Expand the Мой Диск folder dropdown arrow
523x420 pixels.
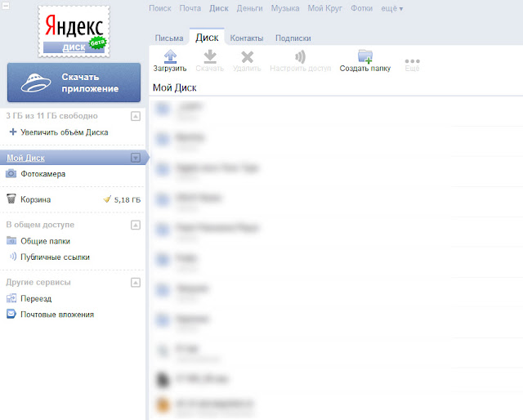[136, 158]
